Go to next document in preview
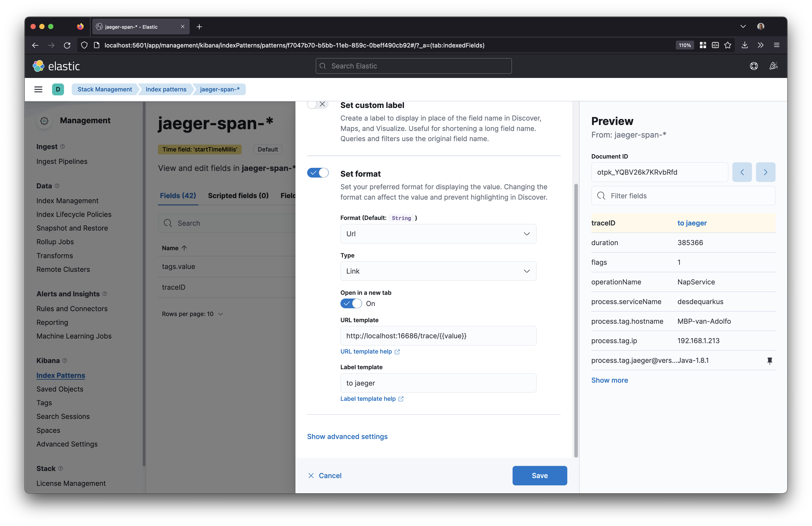812x526 pixels. (765, 172)
